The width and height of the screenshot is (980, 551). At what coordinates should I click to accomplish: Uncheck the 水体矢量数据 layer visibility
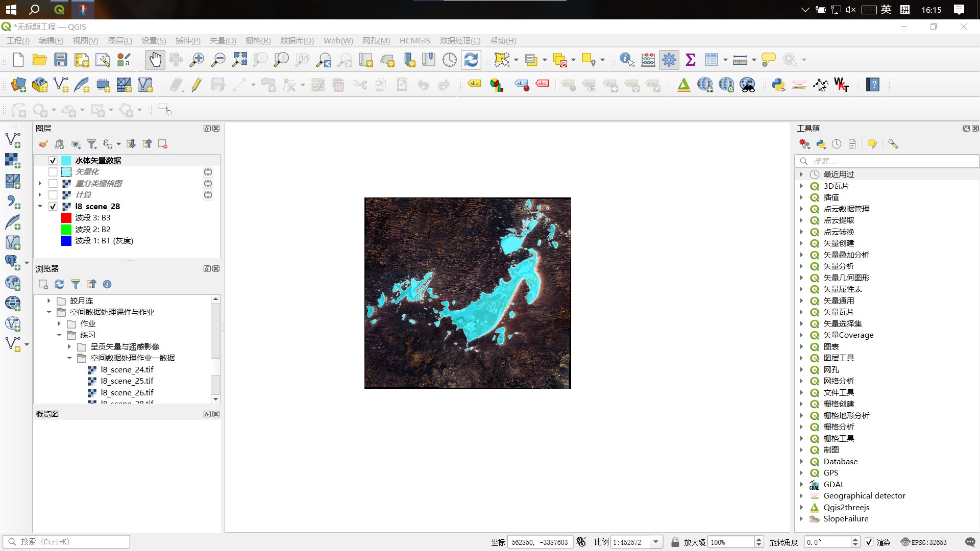53,160
